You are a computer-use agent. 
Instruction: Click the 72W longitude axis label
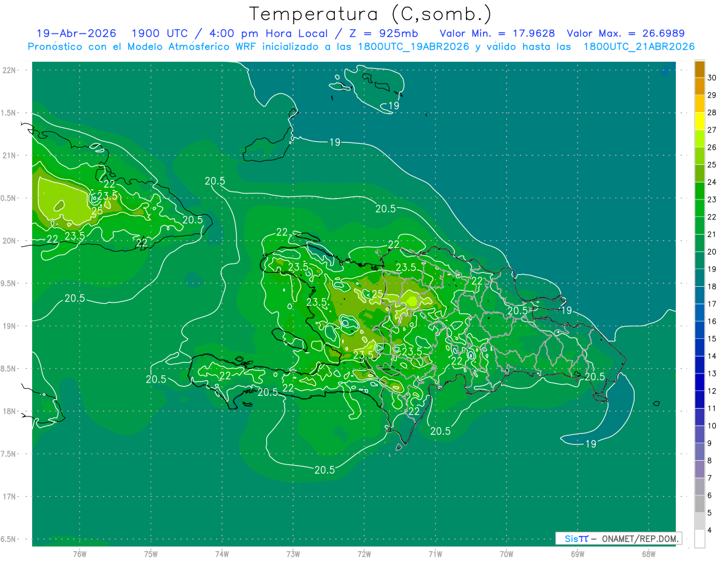coord(364,554)
